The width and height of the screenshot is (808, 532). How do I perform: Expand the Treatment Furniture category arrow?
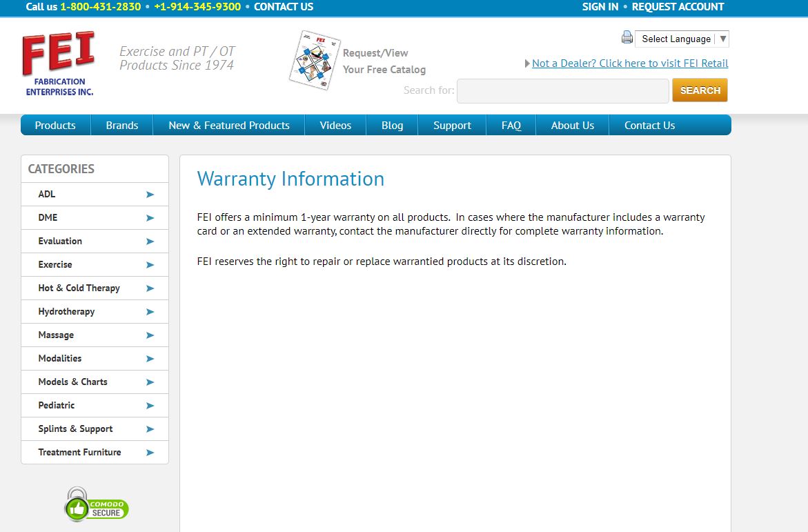pos(150,453)
